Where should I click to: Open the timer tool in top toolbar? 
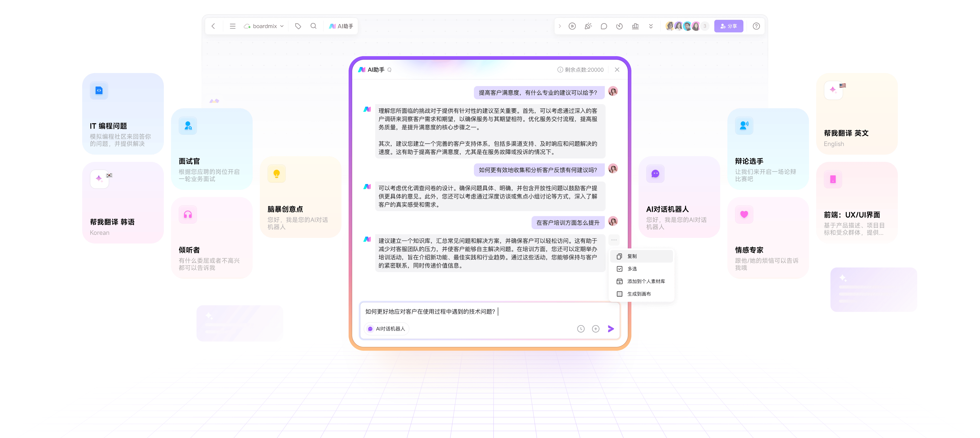coord(619,26)
